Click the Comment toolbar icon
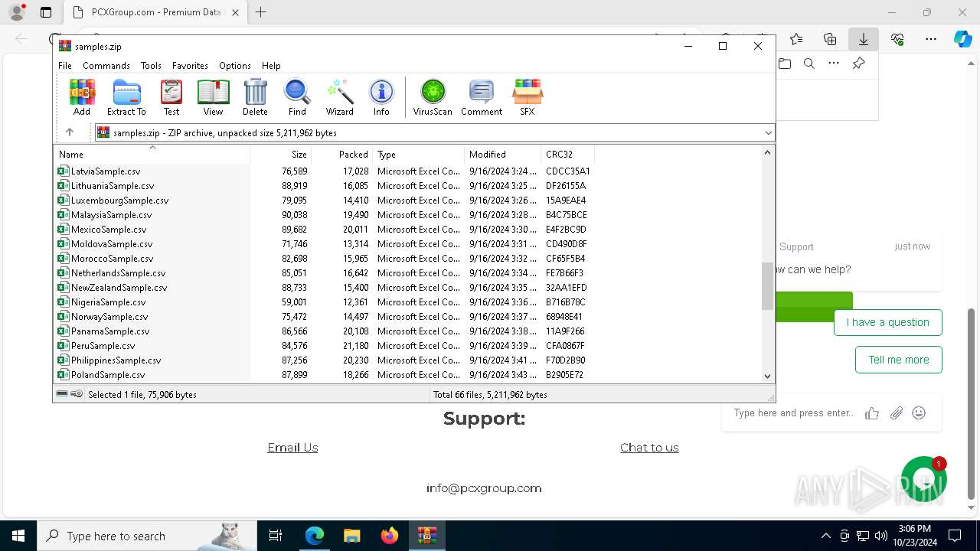Viewport: 980px width, 551px height. point(482,97)
